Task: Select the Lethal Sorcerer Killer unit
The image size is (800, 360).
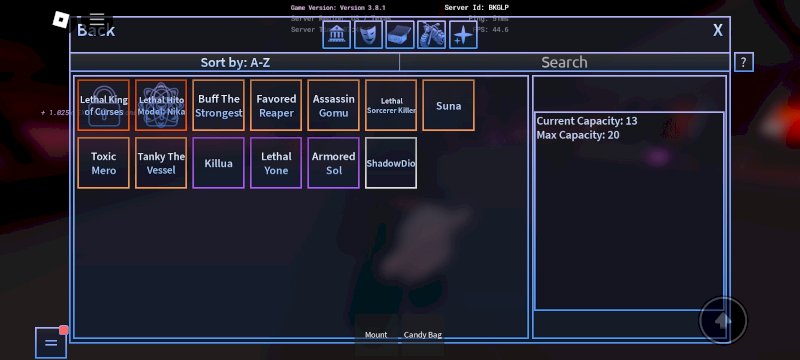Action: click(391, 105)
